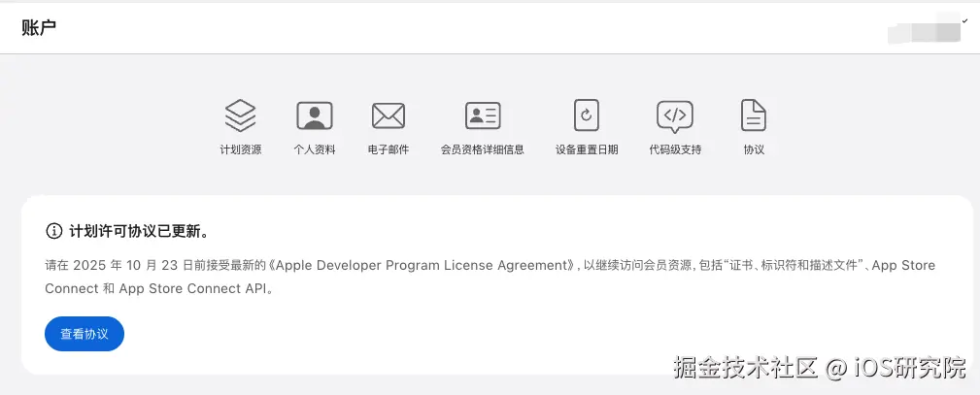
Task: Open the 电子邮件 envelope icon
Action: point(389,115)
